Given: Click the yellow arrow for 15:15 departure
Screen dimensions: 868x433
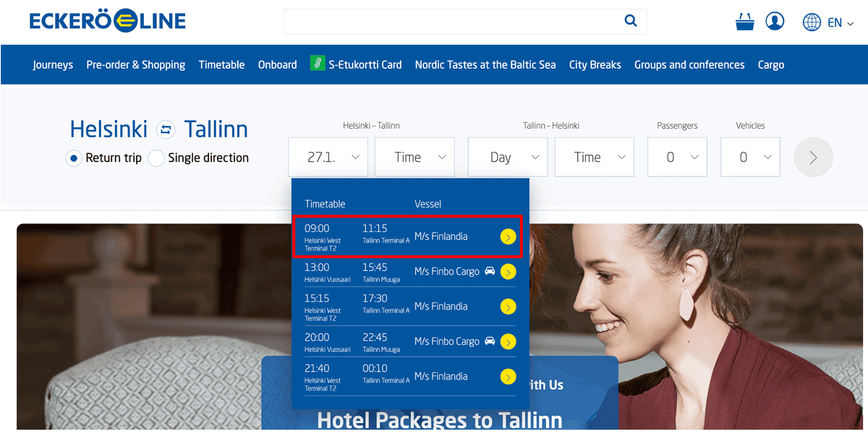Looking at the screenshot, I should tap(508, 306).
